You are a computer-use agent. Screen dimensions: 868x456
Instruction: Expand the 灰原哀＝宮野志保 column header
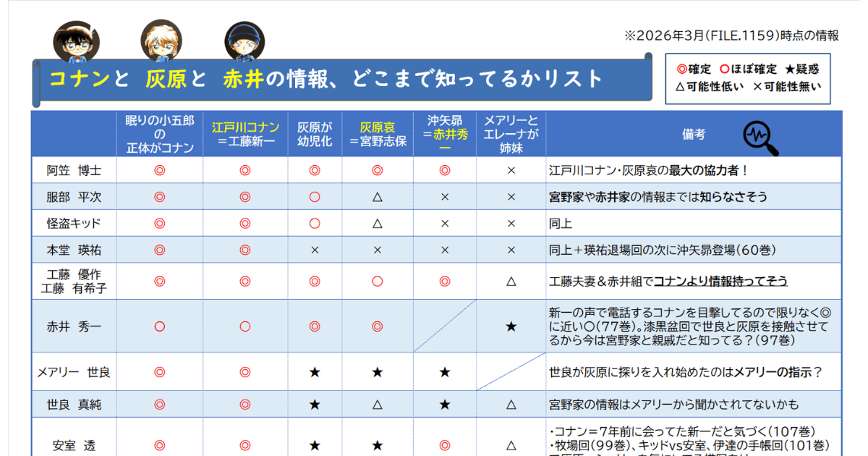tap(377, 132)
